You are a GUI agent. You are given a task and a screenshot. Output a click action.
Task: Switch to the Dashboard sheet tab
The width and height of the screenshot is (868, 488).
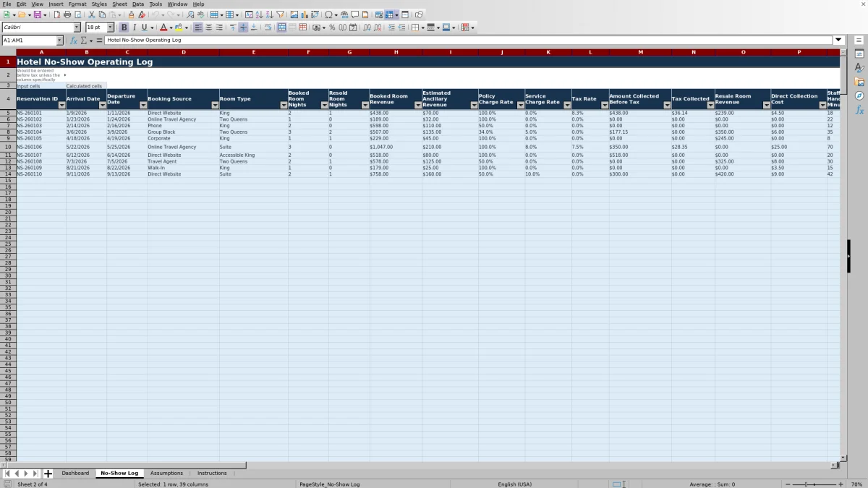point(75,474)
